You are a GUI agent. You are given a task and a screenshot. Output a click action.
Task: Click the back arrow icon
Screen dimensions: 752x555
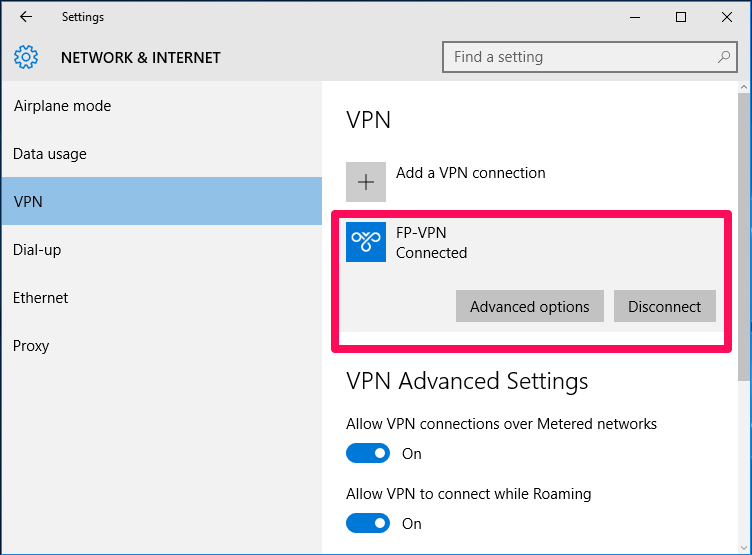coord(26,17)
